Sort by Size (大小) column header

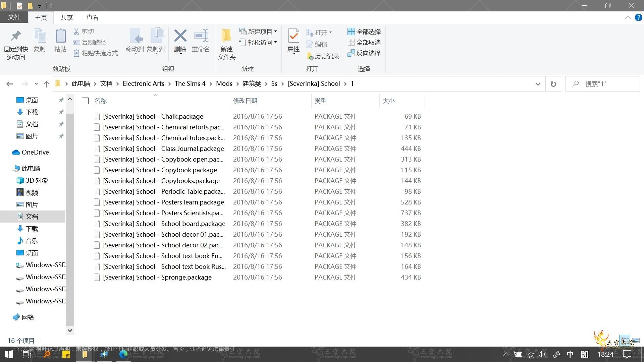388,101
